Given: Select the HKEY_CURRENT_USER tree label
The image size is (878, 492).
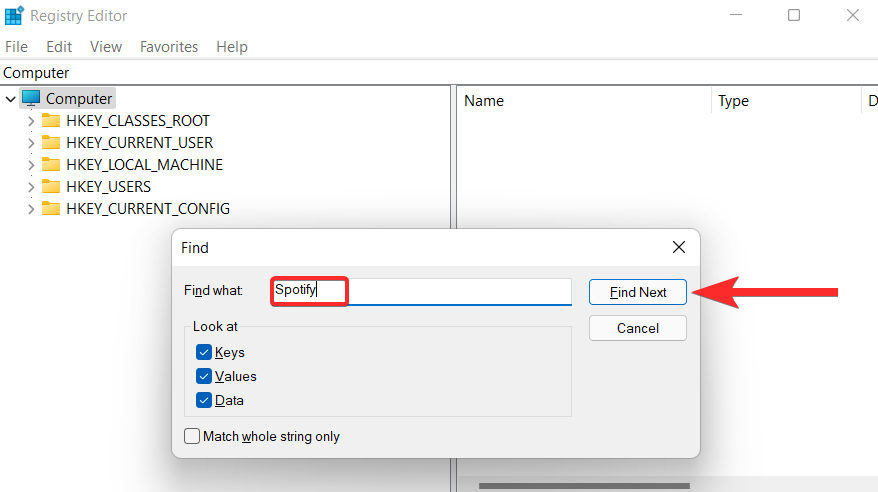Looking at the screenshot, I should [139, 142].
